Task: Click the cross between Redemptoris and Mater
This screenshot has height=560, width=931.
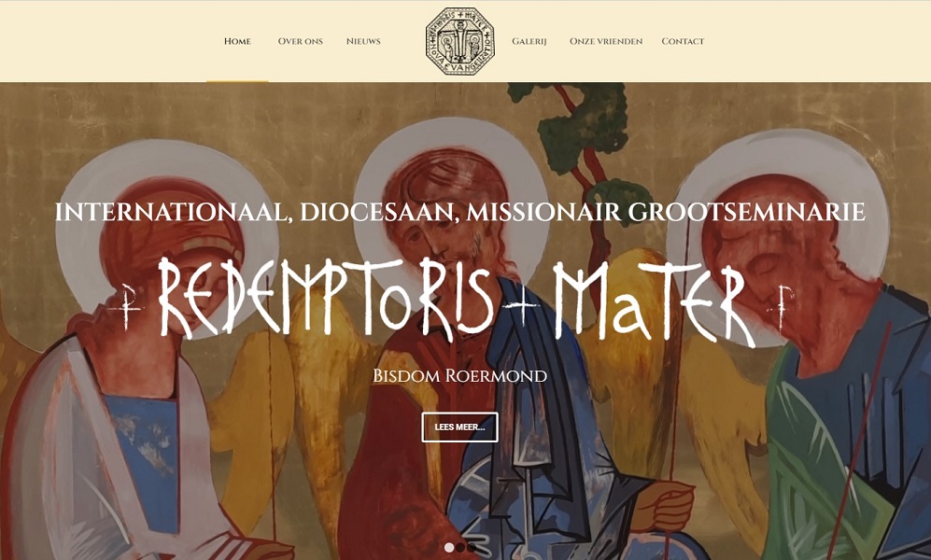Action: (521, 305)
